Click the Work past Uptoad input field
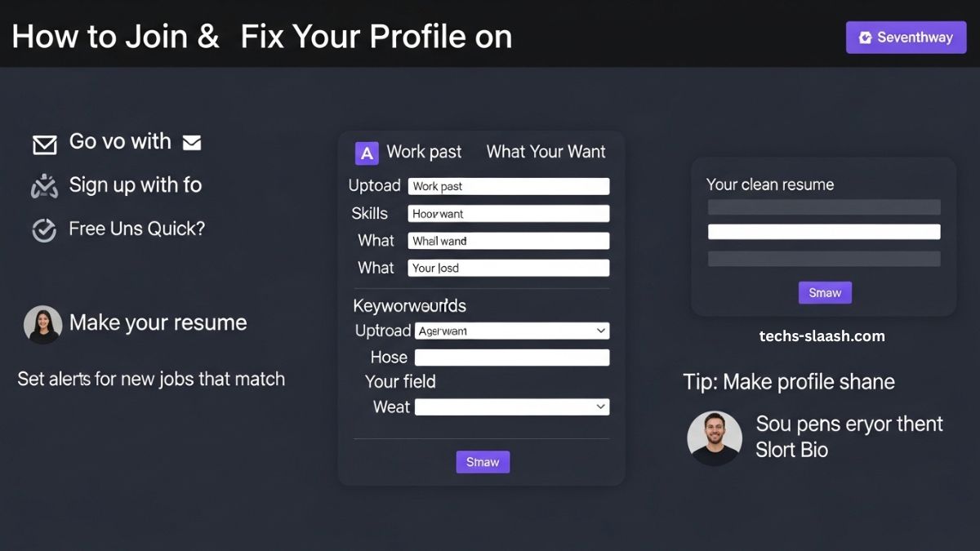This screenshot has height=551, width=980. 508,186
